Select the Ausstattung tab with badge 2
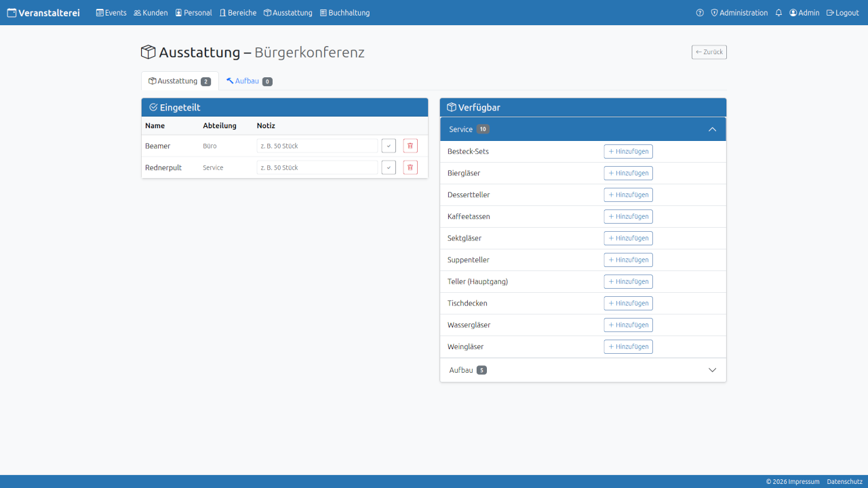This screenshot has height=488, width=868. (180, 81)
